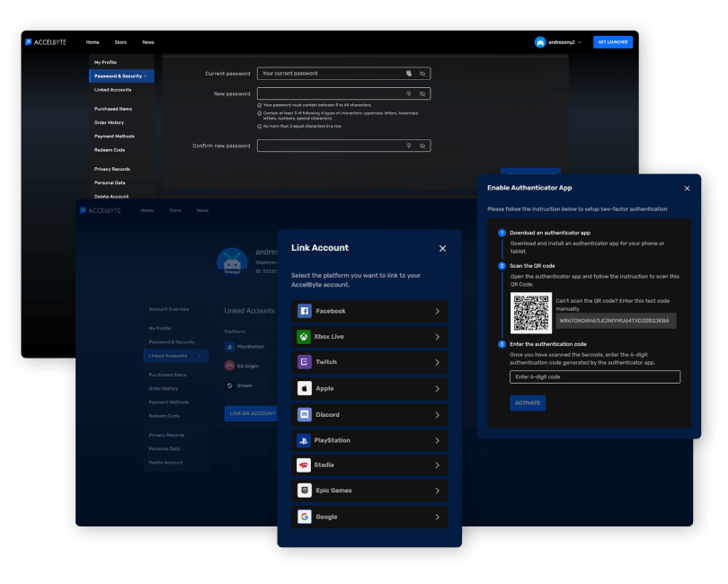Click the Twitch logo icon

pyautogui.click(x=304, y=362)
